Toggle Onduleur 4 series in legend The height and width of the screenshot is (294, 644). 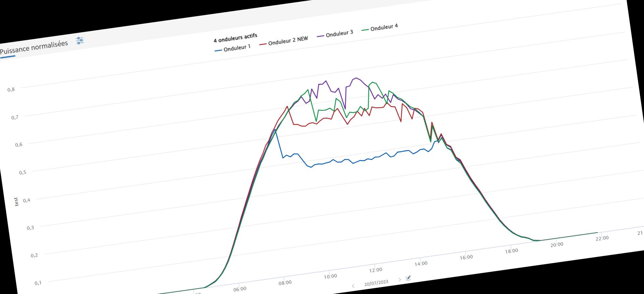(380, 28)
